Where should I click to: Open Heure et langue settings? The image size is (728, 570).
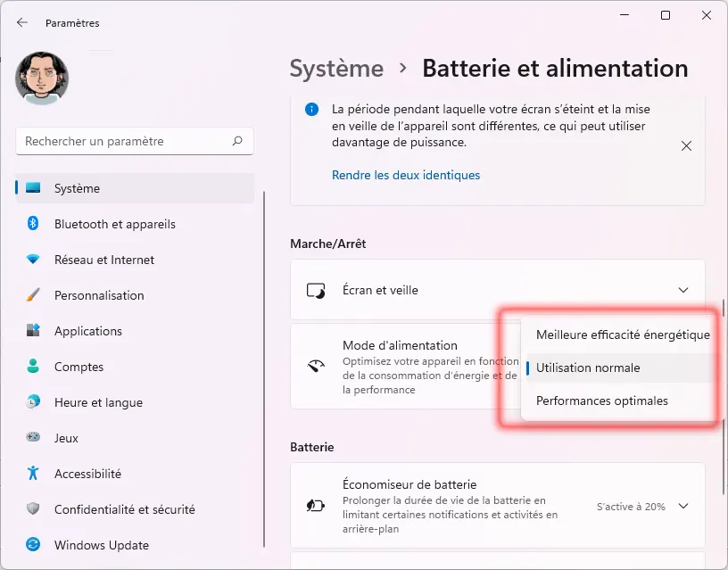(x=97, y=402)
